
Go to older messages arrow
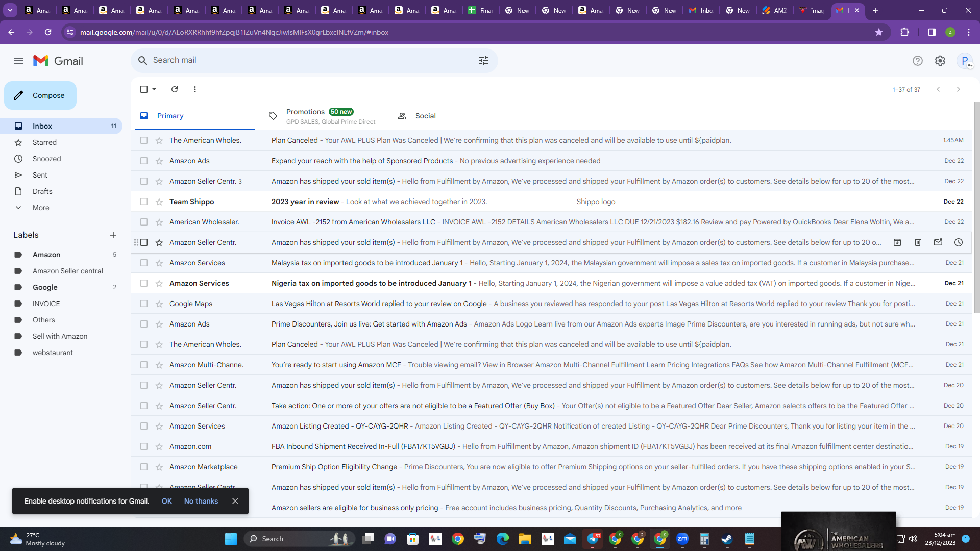(x=959, y=89)
